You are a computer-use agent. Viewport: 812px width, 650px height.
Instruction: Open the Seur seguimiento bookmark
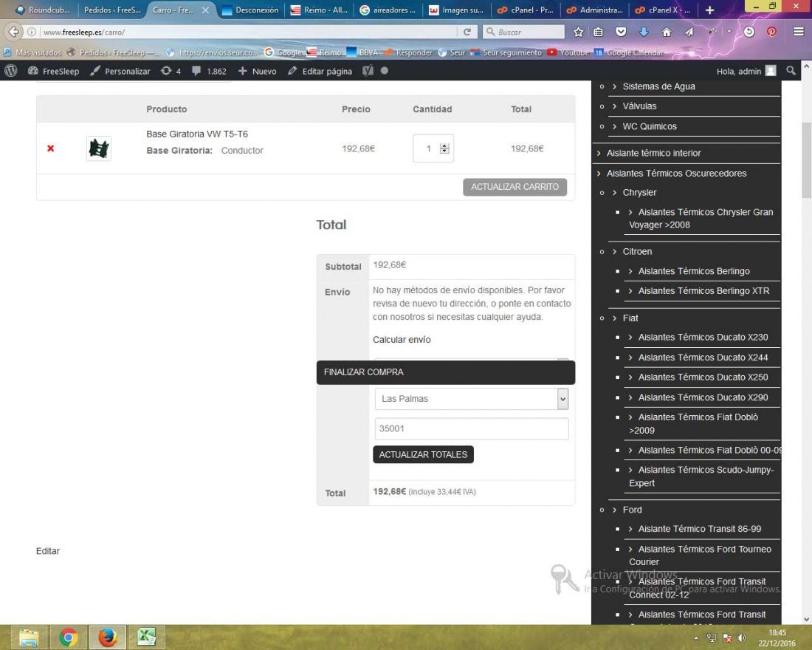point(506,52)
